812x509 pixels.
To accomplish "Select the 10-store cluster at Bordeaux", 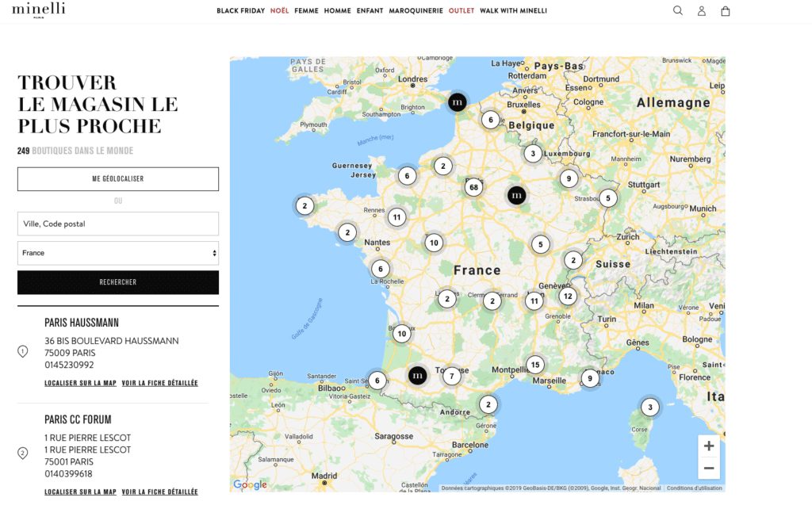I will point(402,334).
